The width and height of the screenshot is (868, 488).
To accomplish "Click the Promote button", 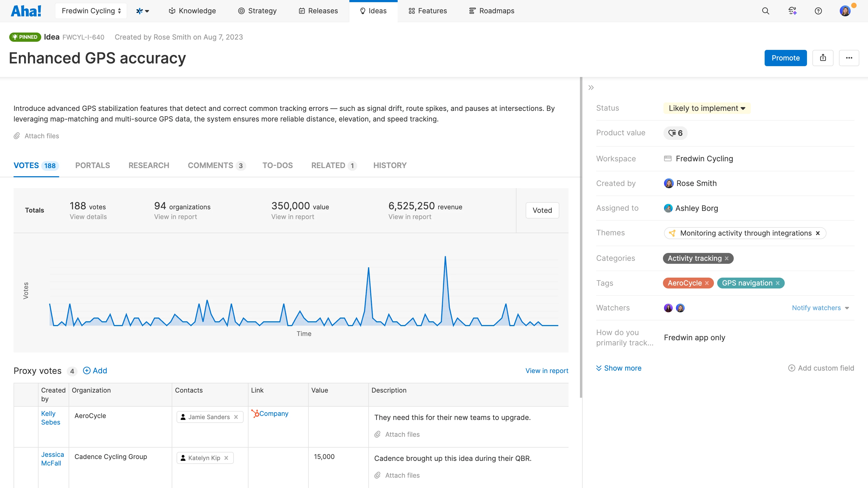I will 786,58.
